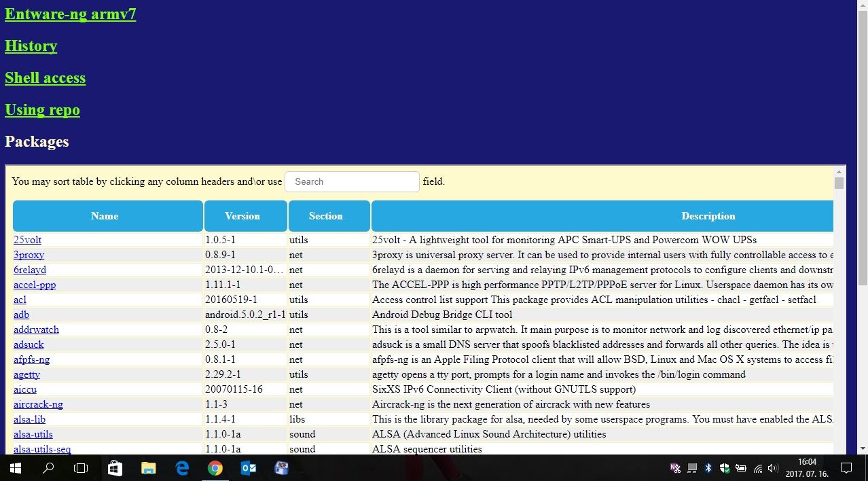Open the History heading link
The image size is (868, 481).
(x=31, y=46)
